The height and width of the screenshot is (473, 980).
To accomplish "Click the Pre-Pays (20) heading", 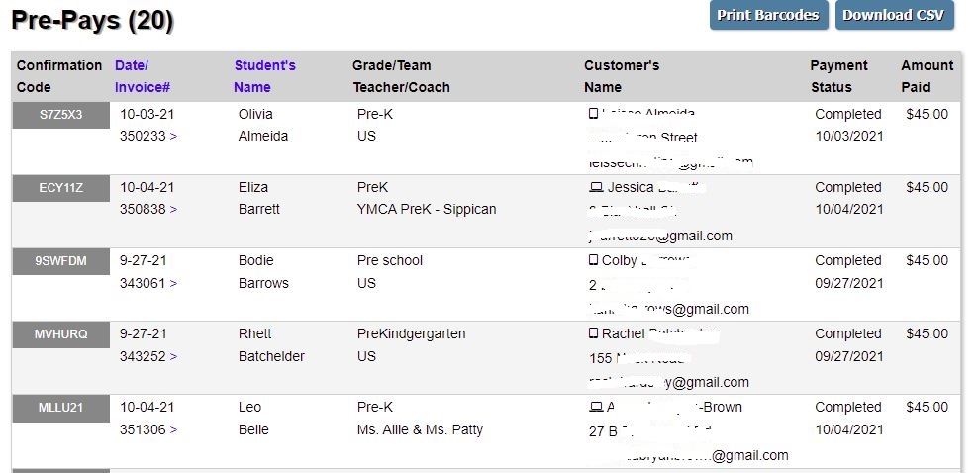I will click(x=92, y=20).
